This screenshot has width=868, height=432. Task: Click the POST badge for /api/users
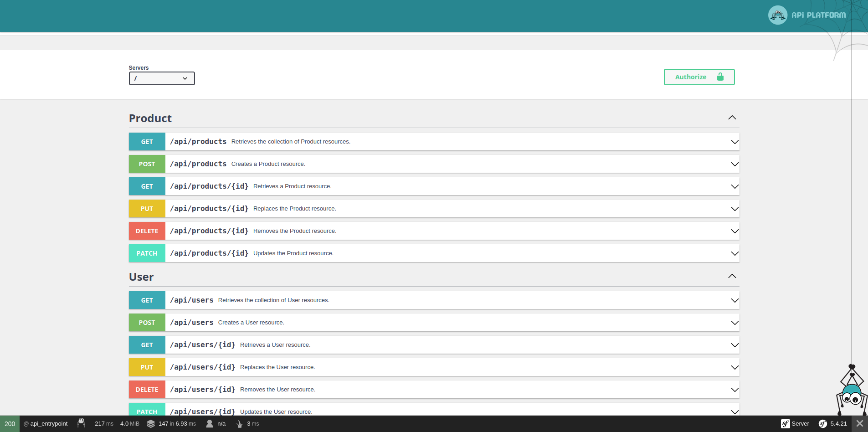click(147, 323)
